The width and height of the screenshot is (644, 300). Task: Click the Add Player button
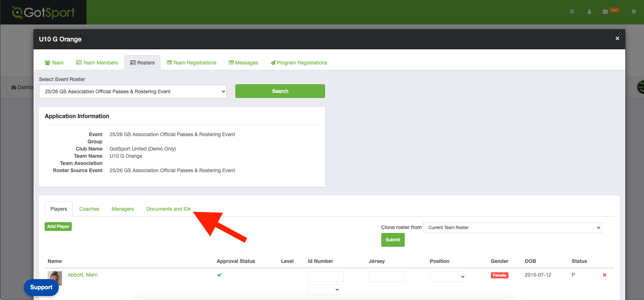(x=58, y=227)
